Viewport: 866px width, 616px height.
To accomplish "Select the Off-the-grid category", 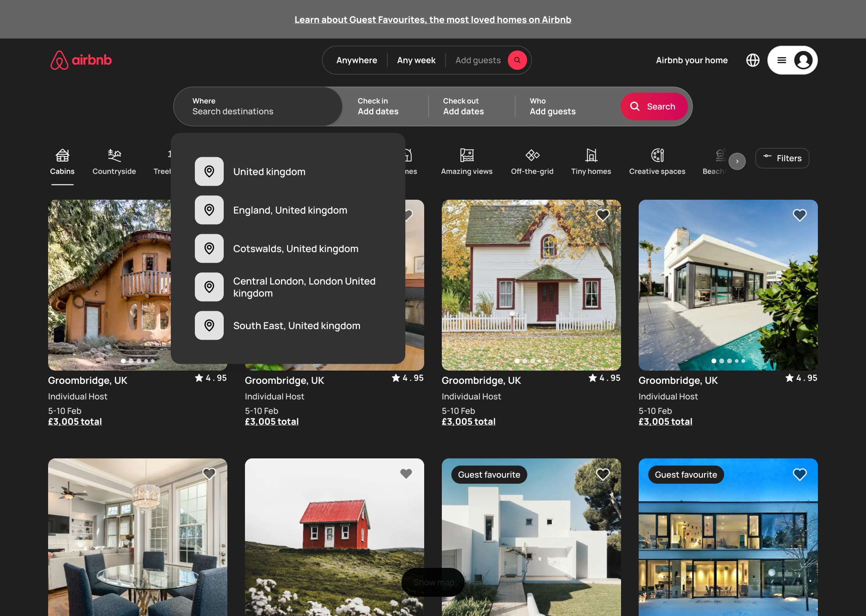I will tap(532, 162).
